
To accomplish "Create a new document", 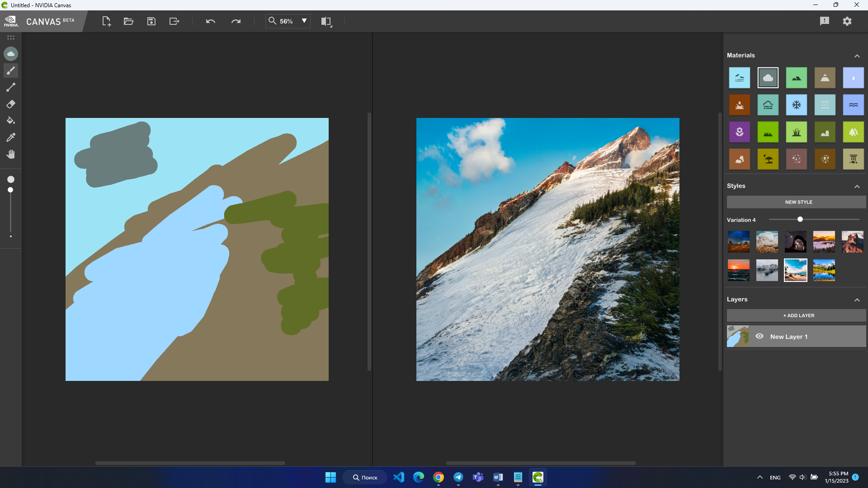I will click(x=106, y=21).
